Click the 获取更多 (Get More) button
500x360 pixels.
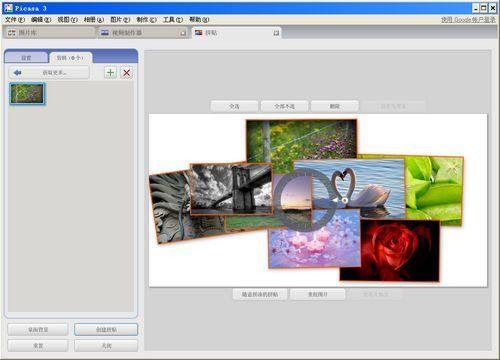[49, 72]
